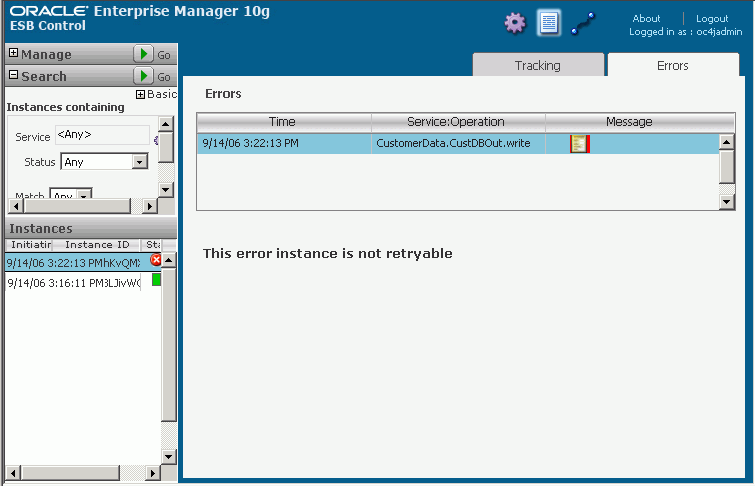Click Go text next to Manage
Viewport: 755px width, 486px height.
tap(164, 55)
